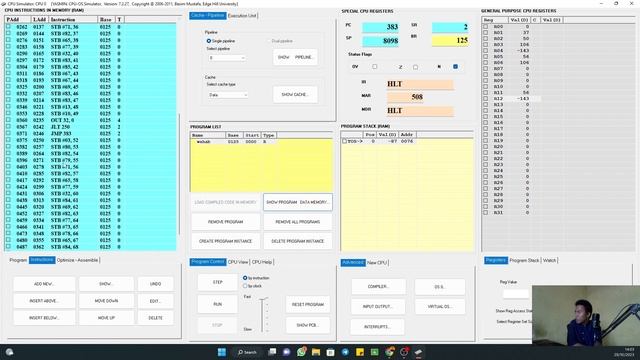Click the PAdd column header
640x360 pixels.
point(18,19)
